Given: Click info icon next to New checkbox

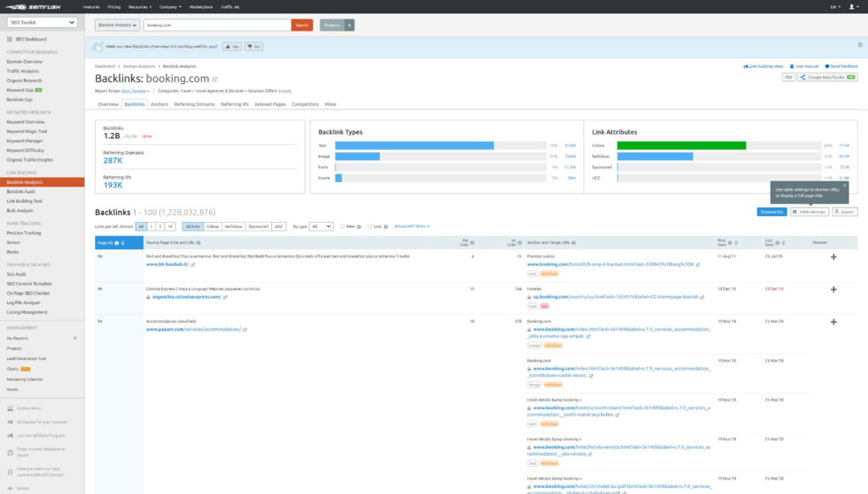Looking at the screenshot, I should [359, 227].
